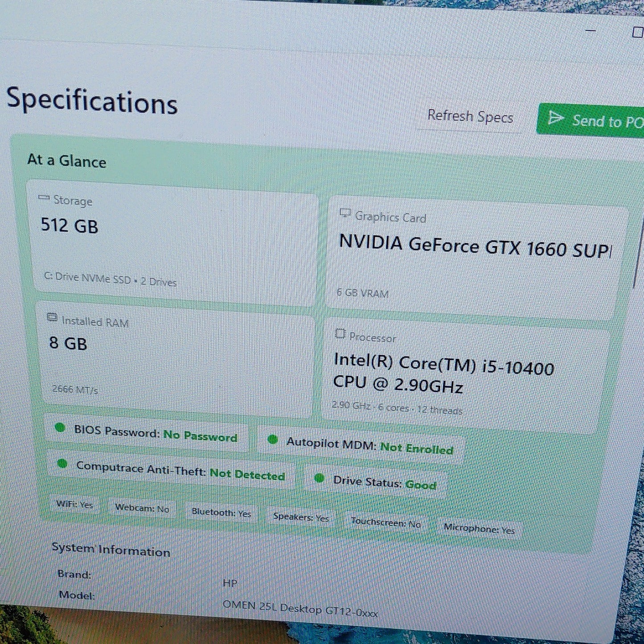Click the green Send button
This screenshot has height=644, width=644.
591,120
